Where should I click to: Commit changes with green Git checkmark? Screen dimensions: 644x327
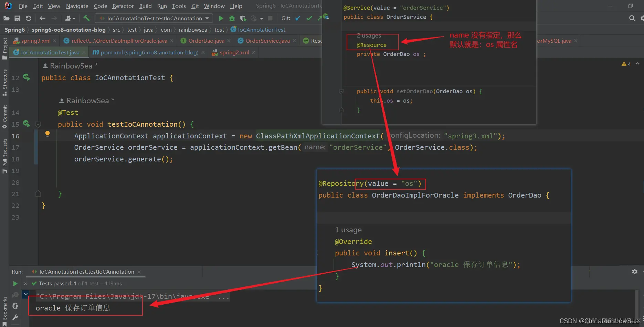(309, 18)
